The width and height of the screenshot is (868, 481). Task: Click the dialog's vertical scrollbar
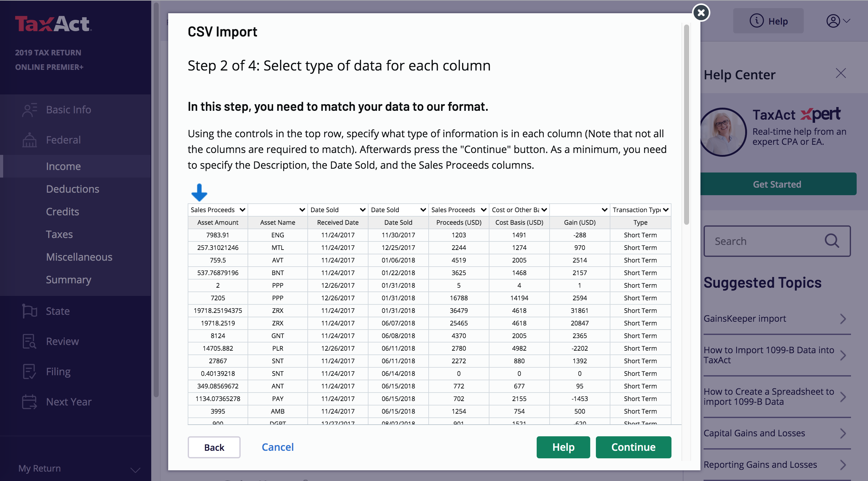[686, 125]
